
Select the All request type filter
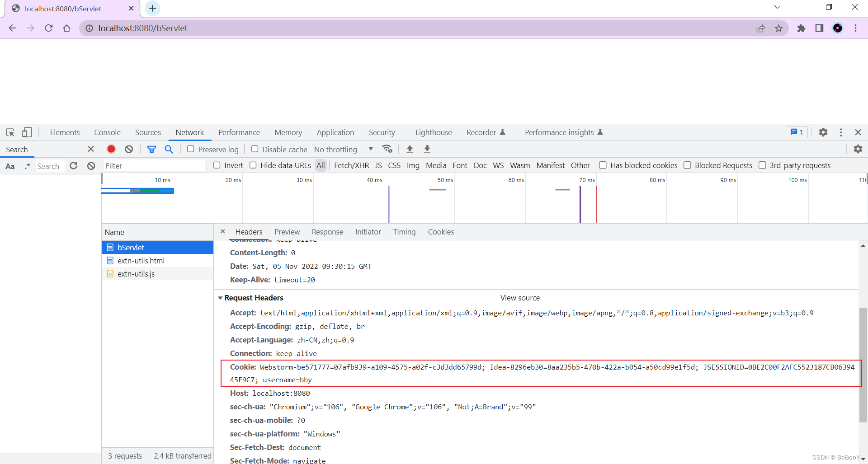point(321,165)
